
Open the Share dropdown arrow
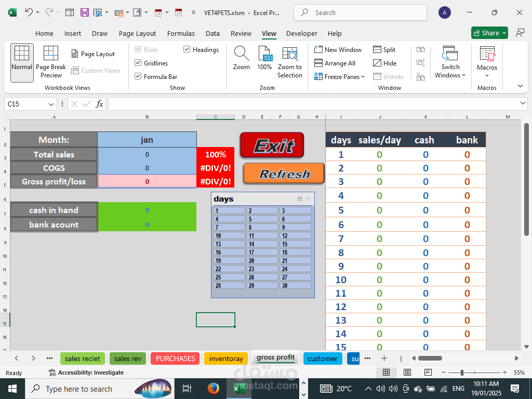[x=504, y=33]
